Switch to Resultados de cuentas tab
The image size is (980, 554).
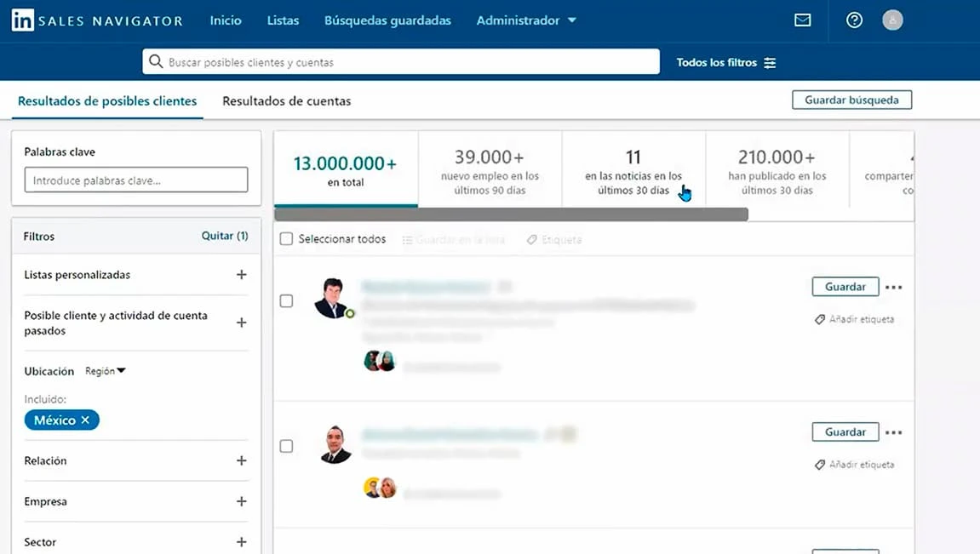(x=287, y=101)
